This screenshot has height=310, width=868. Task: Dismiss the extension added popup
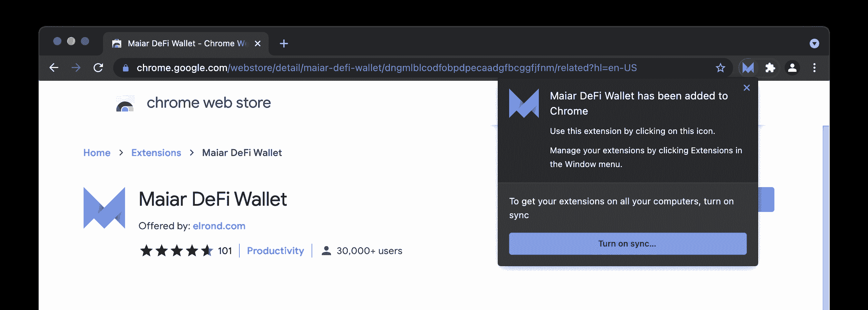pyautogui.click(x=747, y=88)
